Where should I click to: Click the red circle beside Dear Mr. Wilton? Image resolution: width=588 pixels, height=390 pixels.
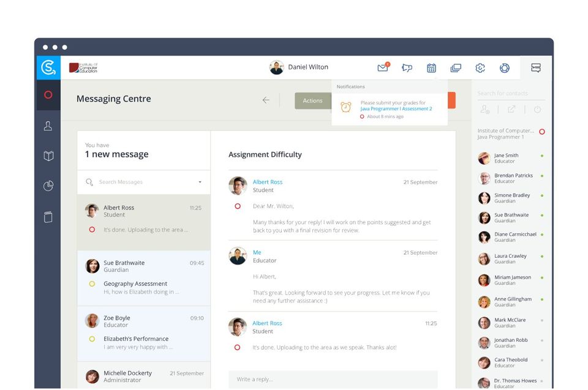click(x=238, y=206)
